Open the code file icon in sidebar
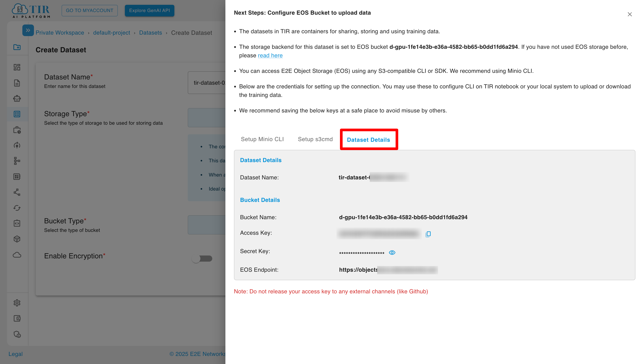The image size is (644, 364). coord(17,223)
